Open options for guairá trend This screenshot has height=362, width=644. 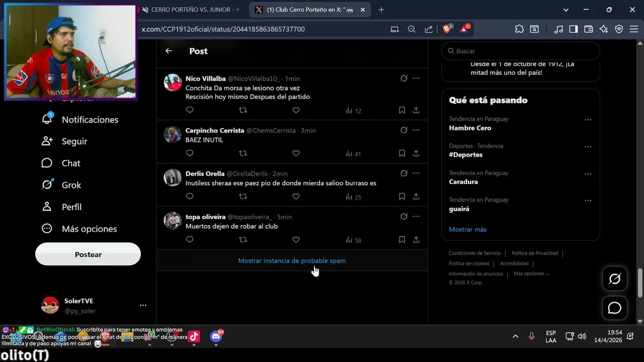click(588, 201)
